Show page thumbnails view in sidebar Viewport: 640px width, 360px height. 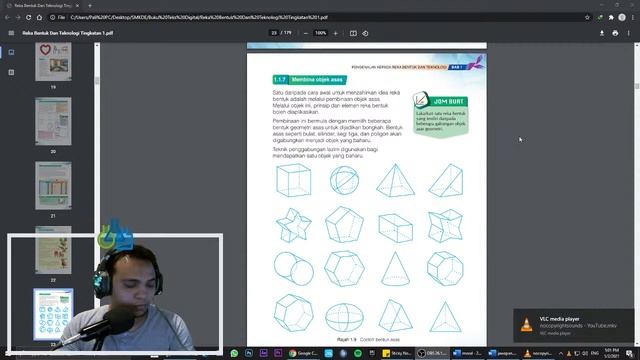click(11, 52)
